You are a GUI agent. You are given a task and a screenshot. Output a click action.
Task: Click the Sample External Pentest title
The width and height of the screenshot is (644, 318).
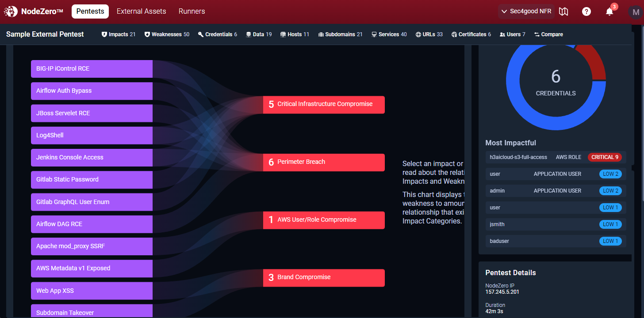pos(45,34)
